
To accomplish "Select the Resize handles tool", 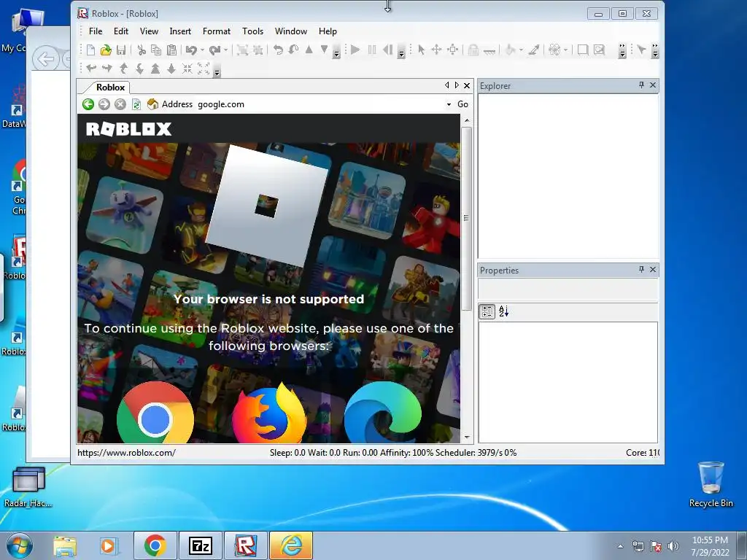I will click(452, 50).
